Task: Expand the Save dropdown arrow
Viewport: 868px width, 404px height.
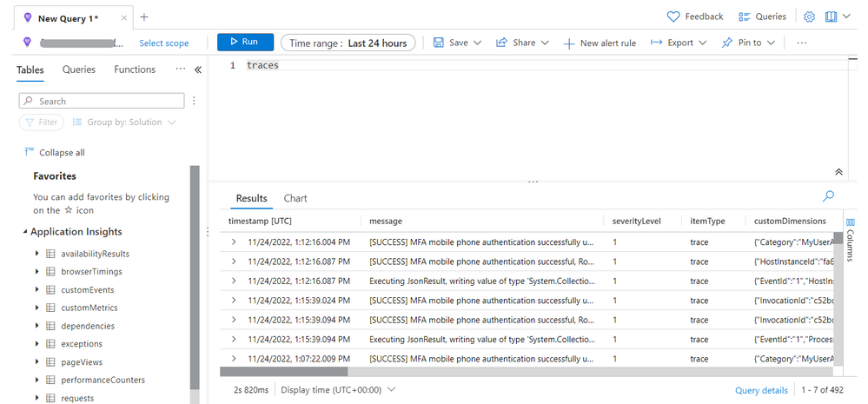Action: point(477,43)
